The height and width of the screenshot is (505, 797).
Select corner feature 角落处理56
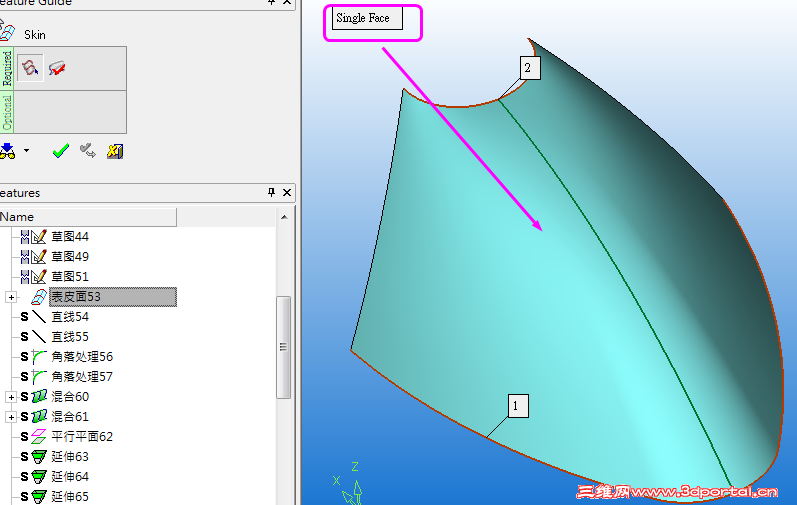pos(82,357)
